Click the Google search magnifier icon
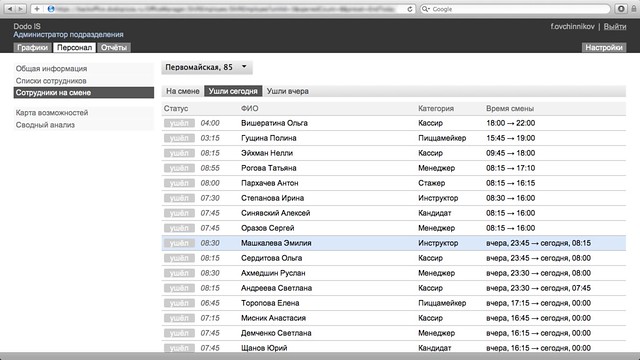The height and width of the screenshot is (360, 640). (425, 9)
